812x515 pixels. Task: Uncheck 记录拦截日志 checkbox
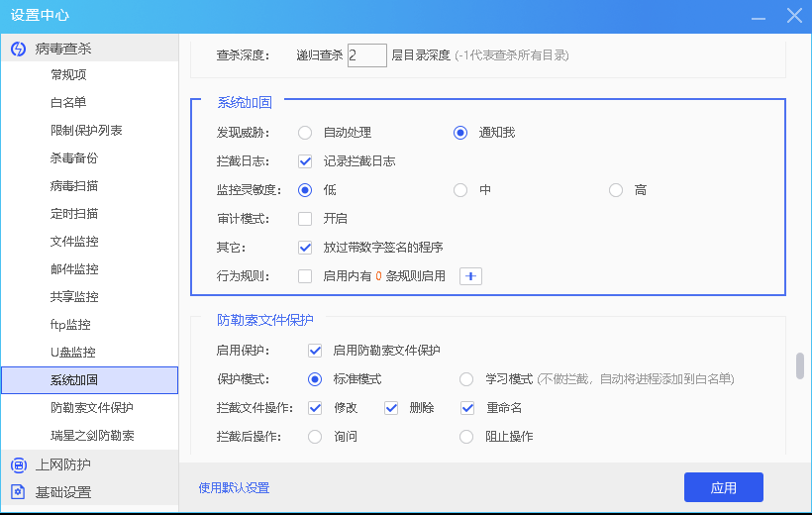coord(305,161)
